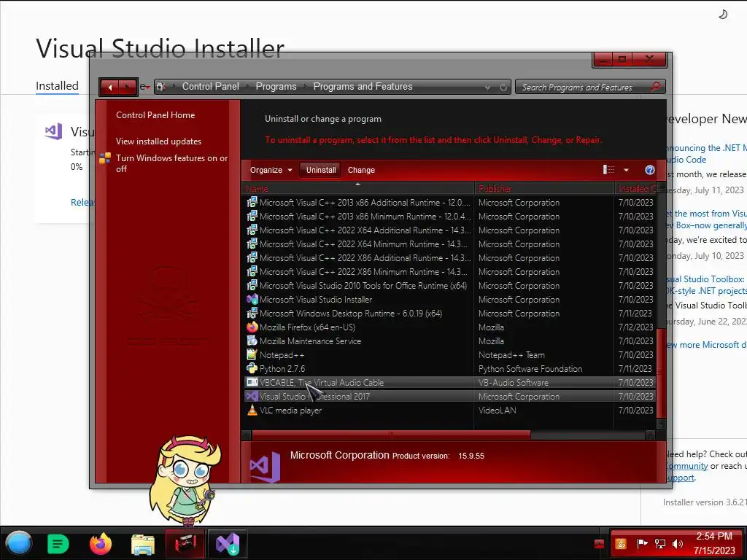This screenshot has width=747, height=560.
Task: Open File Explorer from the taskbar
Action: pyautogui.click(x=142, y=544)
